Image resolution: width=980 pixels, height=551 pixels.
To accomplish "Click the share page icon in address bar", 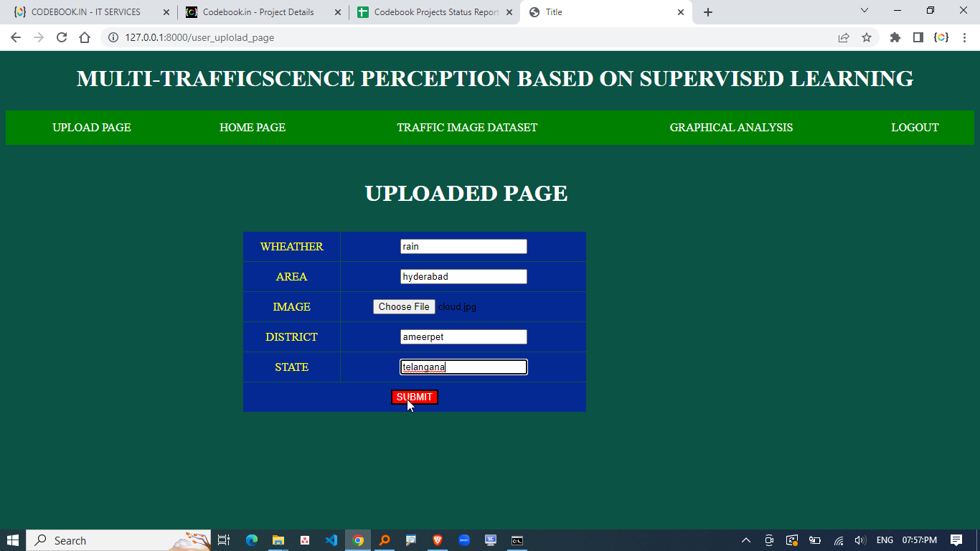I will (x=844, y=37).
